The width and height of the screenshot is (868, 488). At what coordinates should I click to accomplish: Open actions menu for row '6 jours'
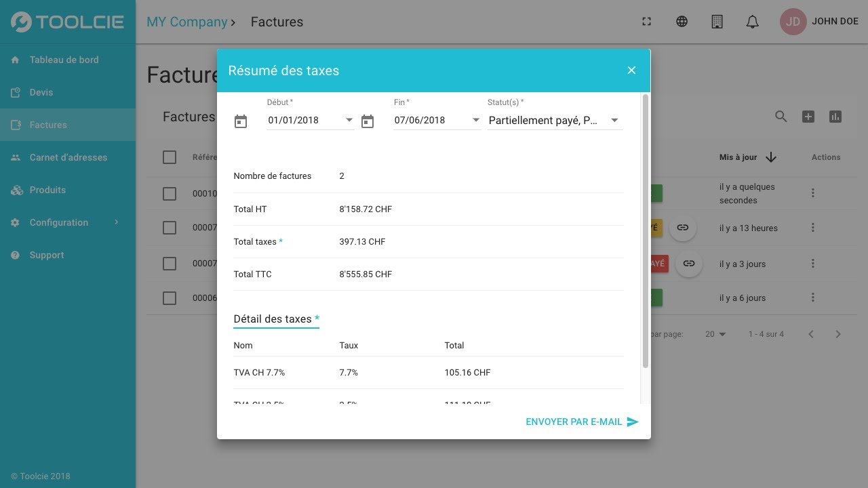(x=812, y=298)
